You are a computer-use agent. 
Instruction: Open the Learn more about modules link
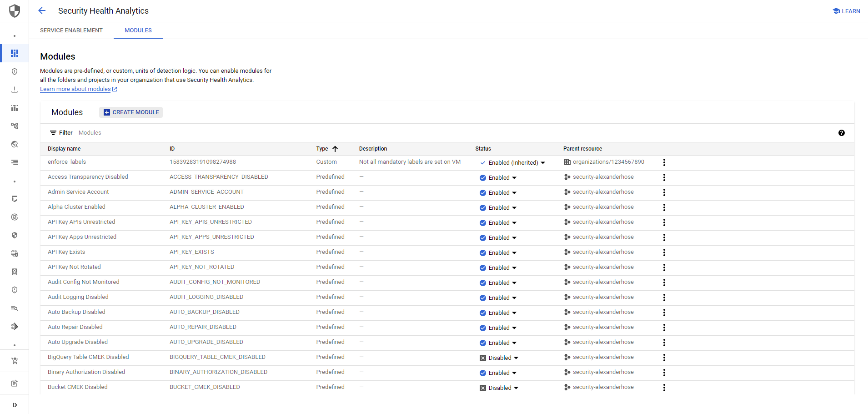(75, 89)
